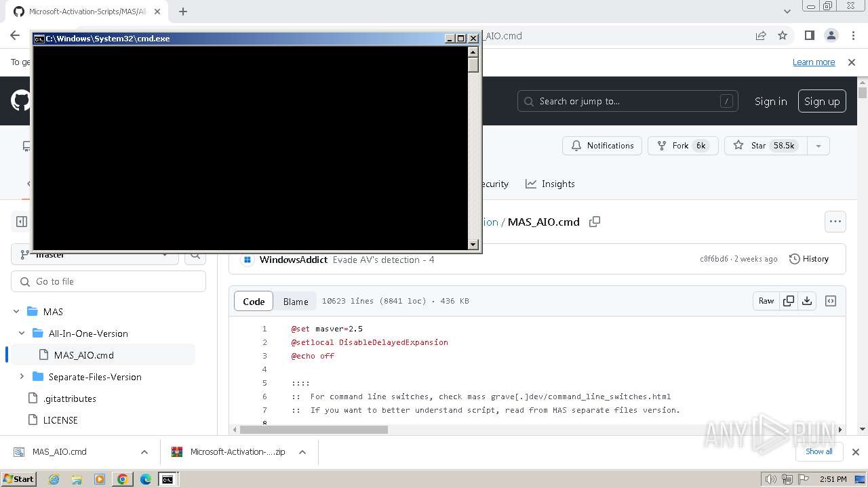Open commit message Evade AV's detection - 4
Viewport: 868px width, 488px height.
pos(383,260)
